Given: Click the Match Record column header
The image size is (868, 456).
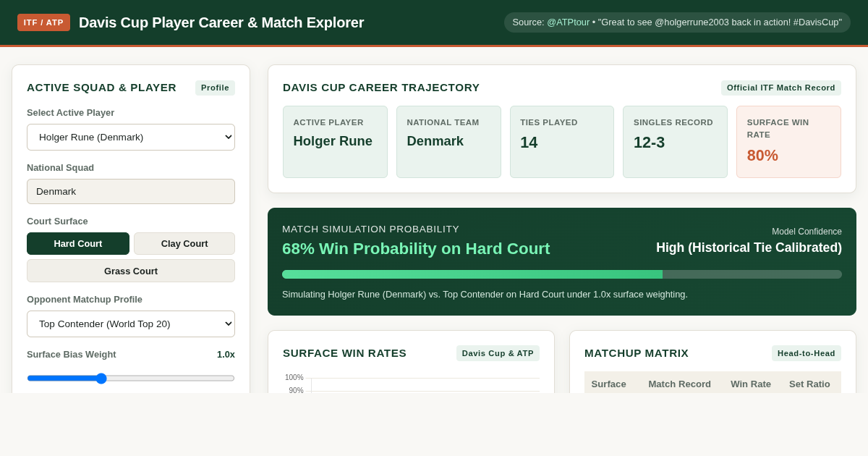Looking at the screenshot, I should 679,384.
